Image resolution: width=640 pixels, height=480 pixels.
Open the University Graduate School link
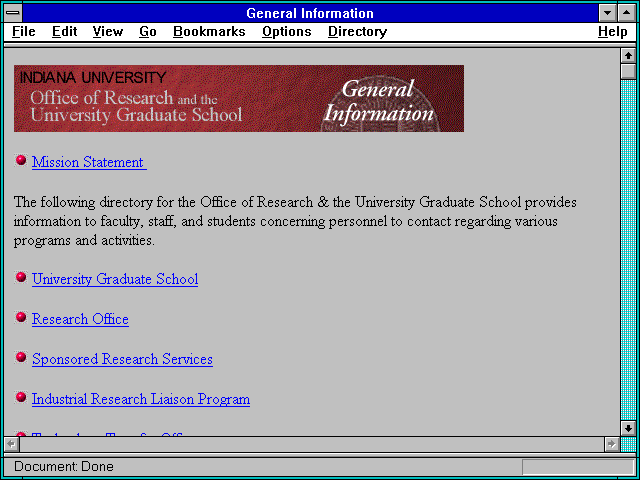115,279
